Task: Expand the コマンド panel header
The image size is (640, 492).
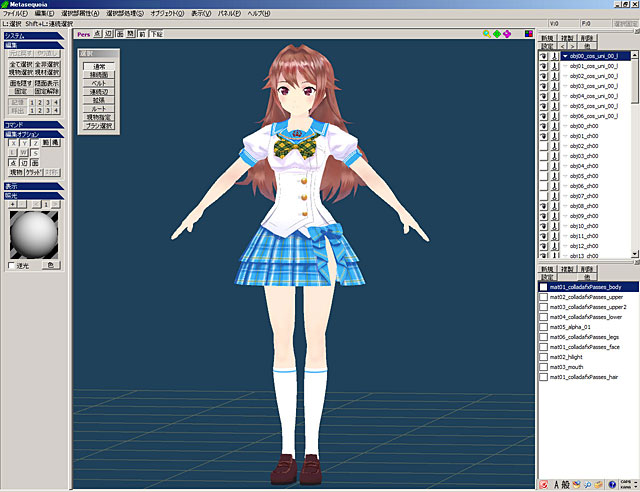Action: (x=34, y=125)
